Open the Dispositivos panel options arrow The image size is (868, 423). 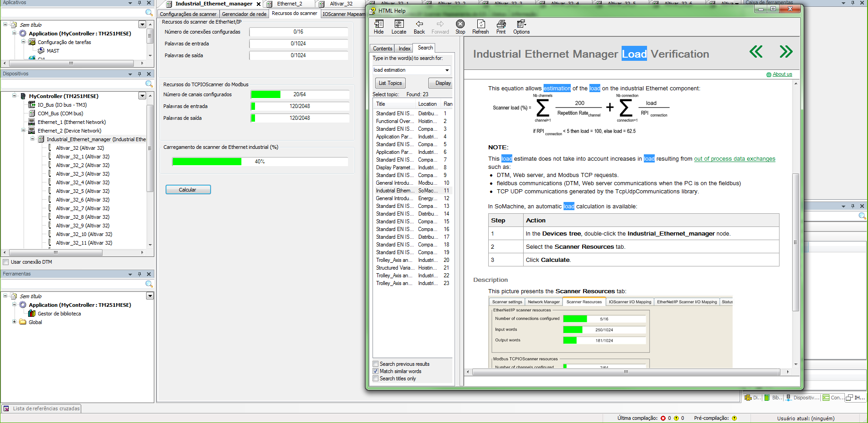click(x=130, y=74)
